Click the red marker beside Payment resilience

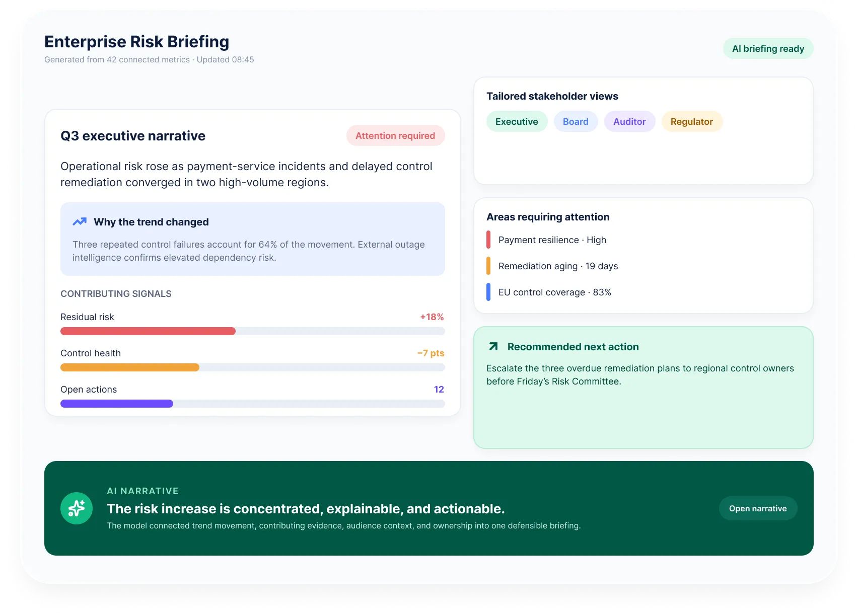[488, 240]
